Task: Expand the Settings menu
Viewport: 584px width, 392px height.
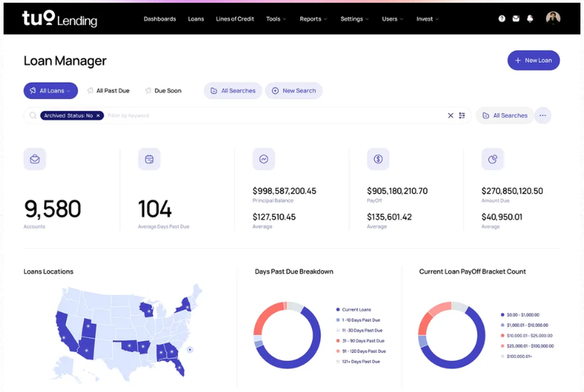Action: pyautogui.click(x=354, y=19)
